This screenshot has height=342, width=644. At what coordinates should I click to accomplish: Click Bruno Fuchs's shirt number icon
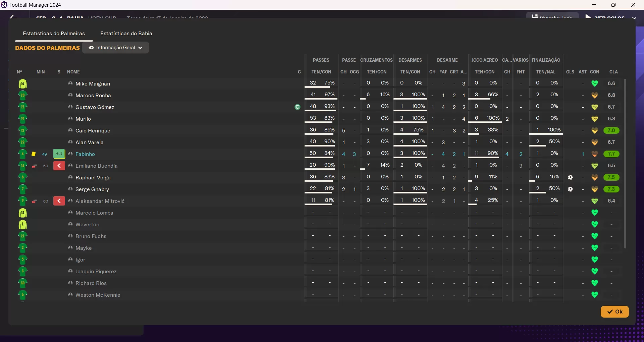pyautogui.click(x=22, y=236)
